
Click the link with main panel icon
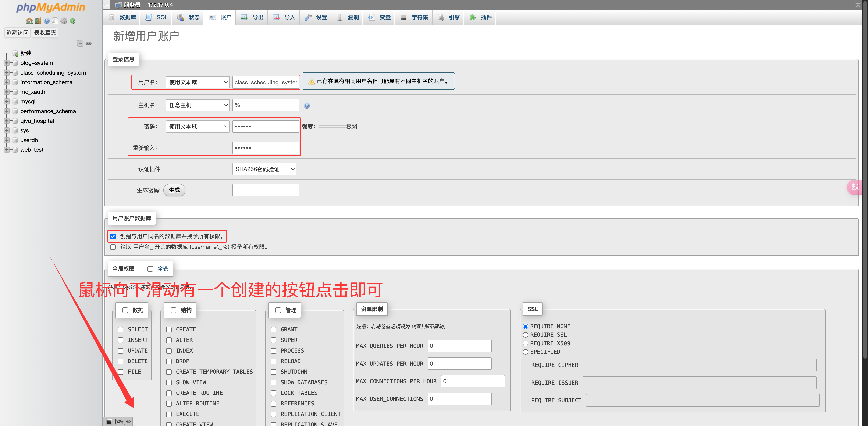[89, 43]
